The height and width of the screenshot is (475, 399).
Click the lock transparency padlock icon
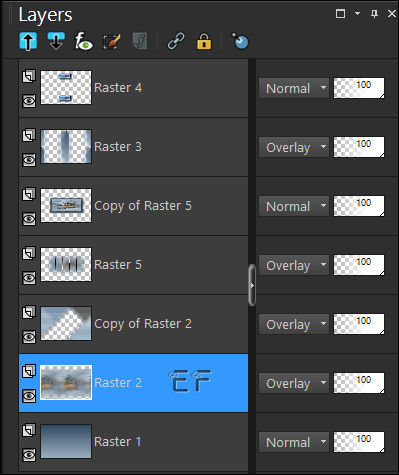pyautogui.click(x=204, y=41)
